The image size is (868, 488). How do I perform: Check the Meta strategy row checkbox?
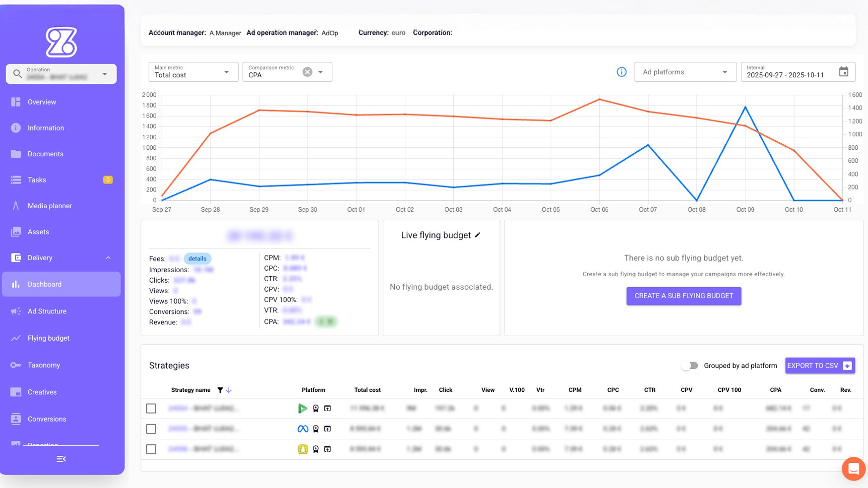(151, 429)
